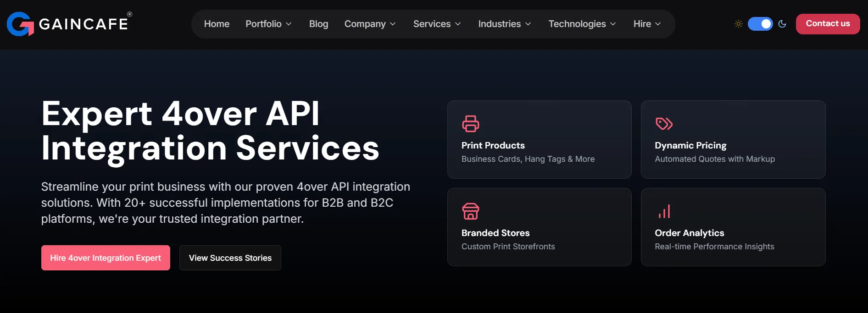Open the Technologies menu item

pos(577,24)
